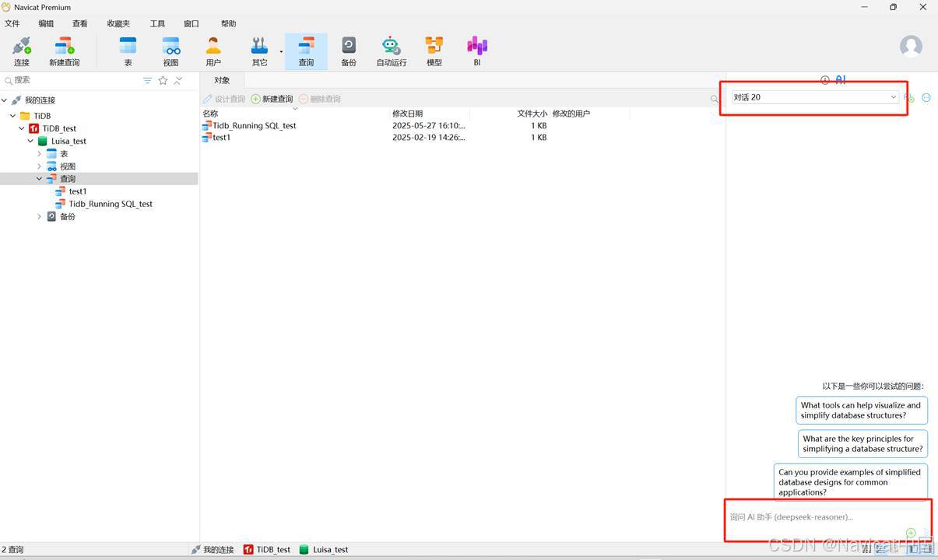Click 新建查询 in the object toolbar
Viewport: 938px width, 560px height.
pyautogui.click(x=272, y=99)
